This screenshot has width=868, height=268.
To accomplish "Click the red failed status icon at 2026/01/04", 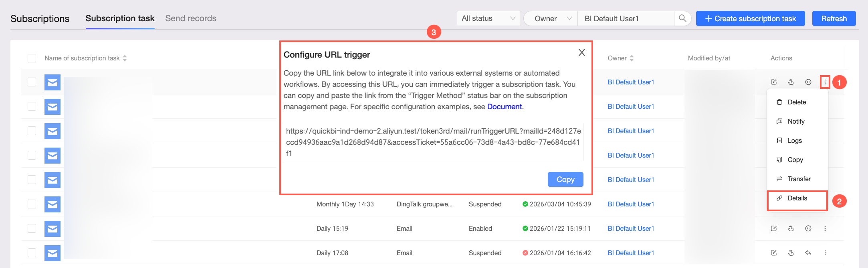I will [x=525, y=253].
